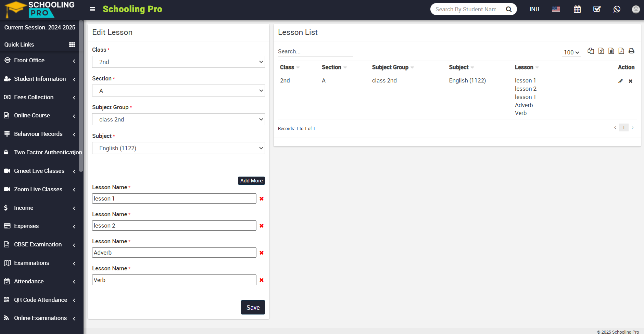
Task: Remove the 'lesson 2' name field
Action: pos(262,226)
